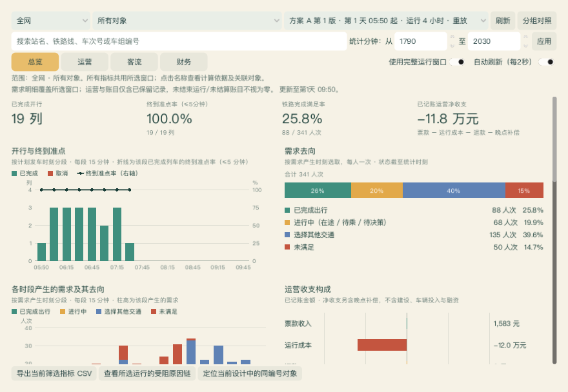Focus the station and line search field
Viewport: 568px width, 392px height.
click(x=179, y=41)
